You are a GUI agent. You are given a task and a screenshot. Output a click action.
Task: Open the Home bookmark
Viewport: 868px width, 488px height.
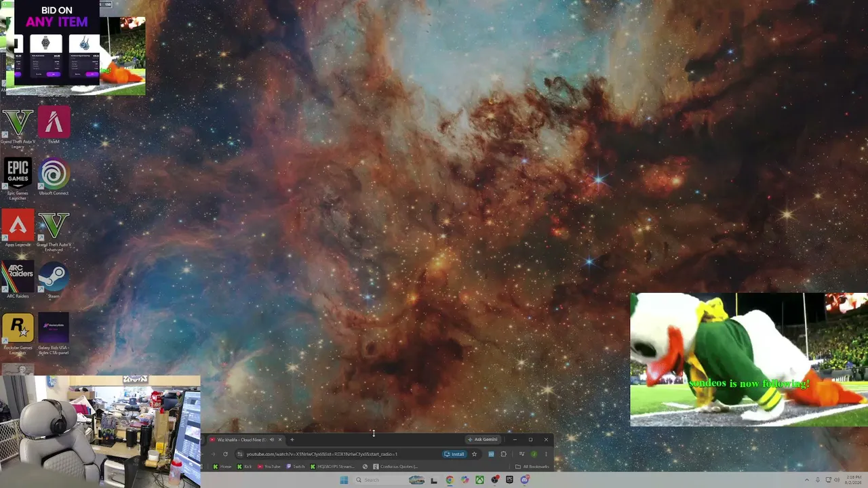[x=222, y=466]
